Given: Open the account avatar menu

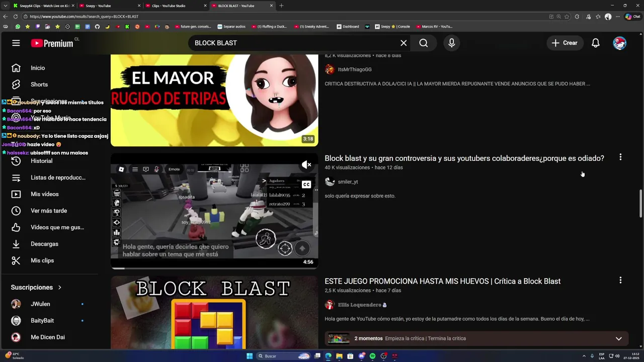Looking at the screenshot, I should point(620,43).
